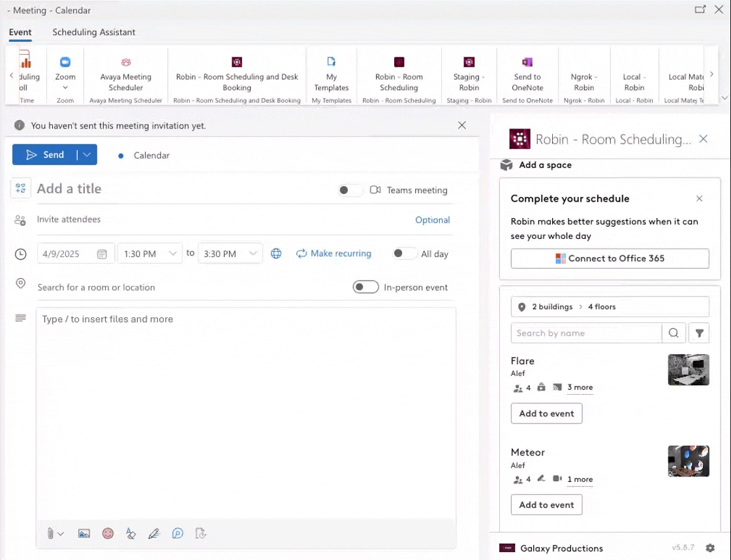
Task: Dismiss the unsent invitation notice
Action: tap(461, 125)
